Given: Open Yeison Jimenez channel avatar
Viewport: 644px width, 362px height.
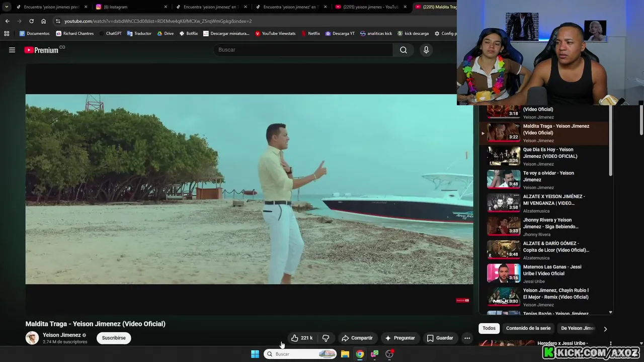Looking at the screenshot, I should click(x=32, y=338).
